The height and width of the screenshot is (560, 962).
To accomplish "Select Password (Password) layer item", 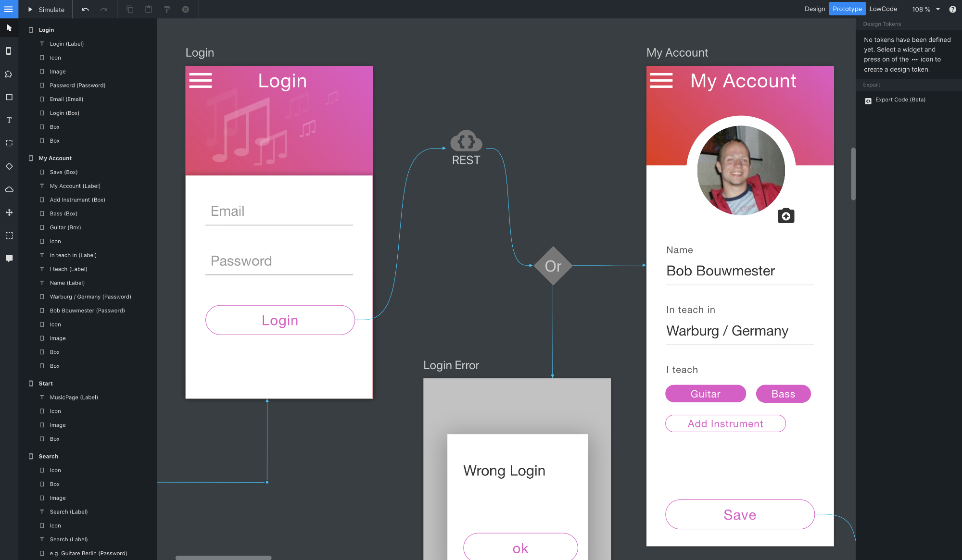I will coord(77,86).
